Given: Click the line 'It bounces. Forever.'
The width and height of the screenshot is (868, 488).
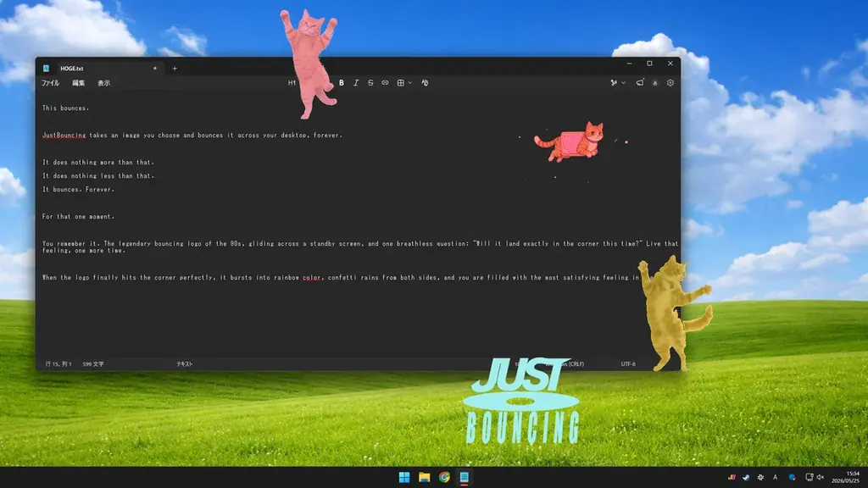Looking at the screenshot, I should coord(78,189).
